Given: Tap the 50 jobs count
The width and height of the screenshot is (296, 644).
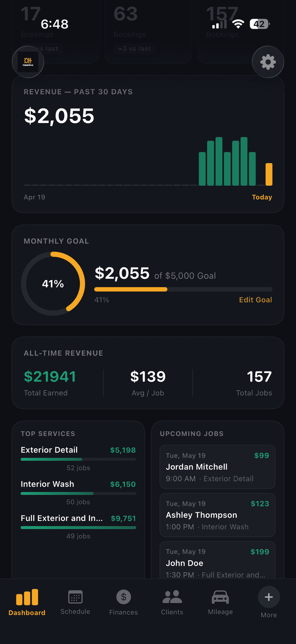Looking at the screenshot, I should click(78, 502).
